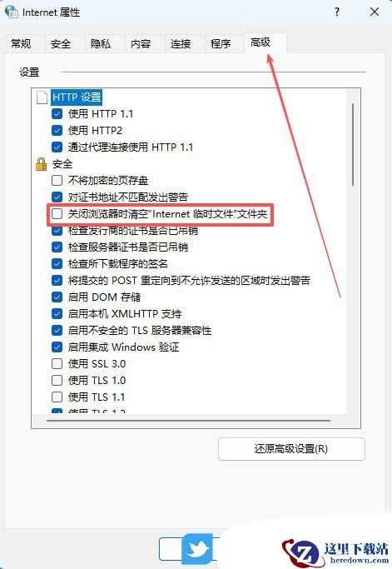Disable 启用 DOM 存储 checkbox
Image resolution: width=392 pixels, height=569 pixels.
pyautogui.click(x=57, y=297)
